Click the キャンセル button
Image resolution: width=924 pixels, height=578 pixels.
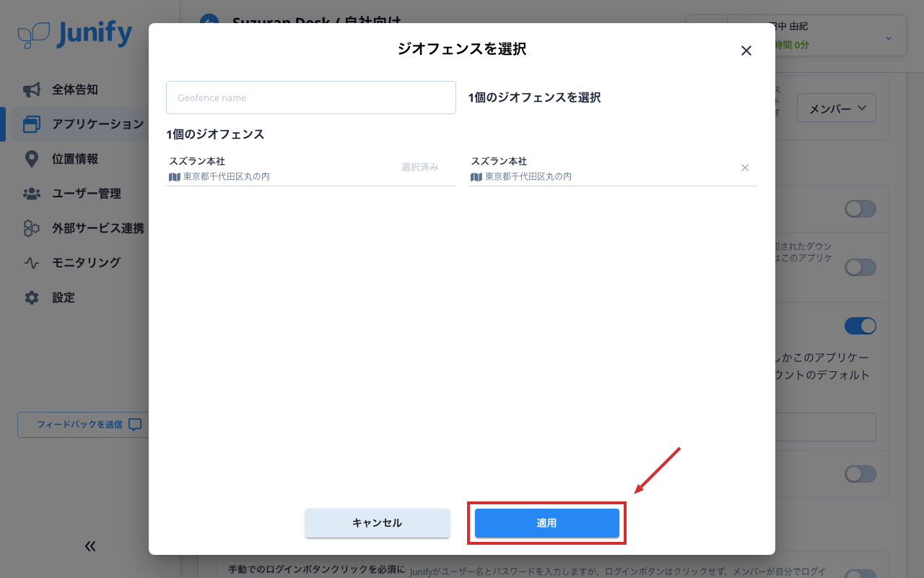[378, 523]
